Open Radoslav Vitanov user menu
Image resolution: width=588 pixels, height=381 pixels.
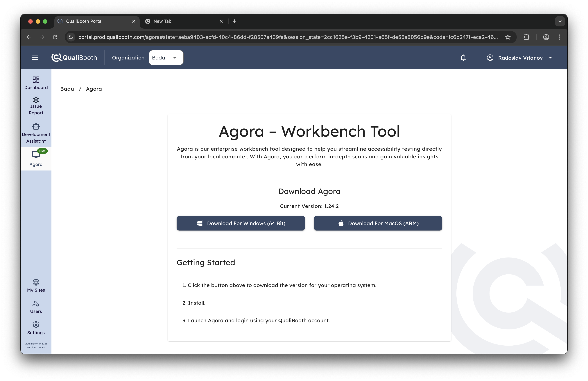point(520,58)
